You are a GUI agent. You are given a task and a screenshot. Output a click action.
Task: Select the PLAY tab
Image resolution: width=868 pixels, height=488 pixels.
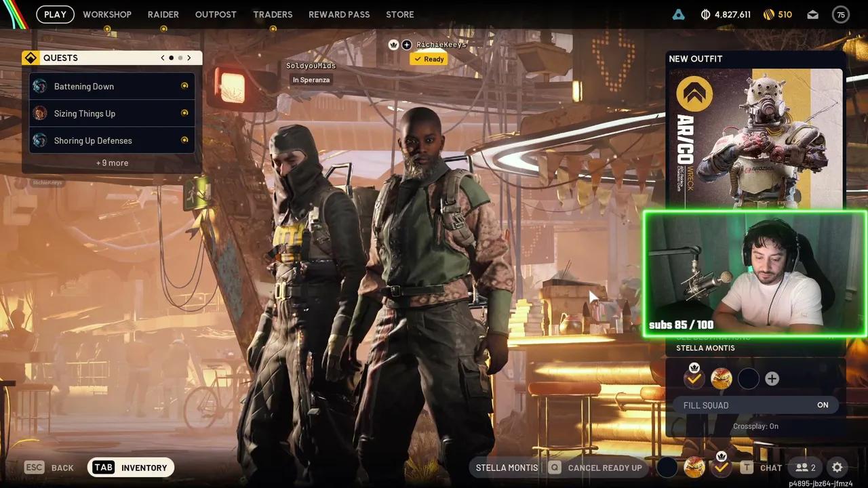pyautogui.click(x=55, y=14)
